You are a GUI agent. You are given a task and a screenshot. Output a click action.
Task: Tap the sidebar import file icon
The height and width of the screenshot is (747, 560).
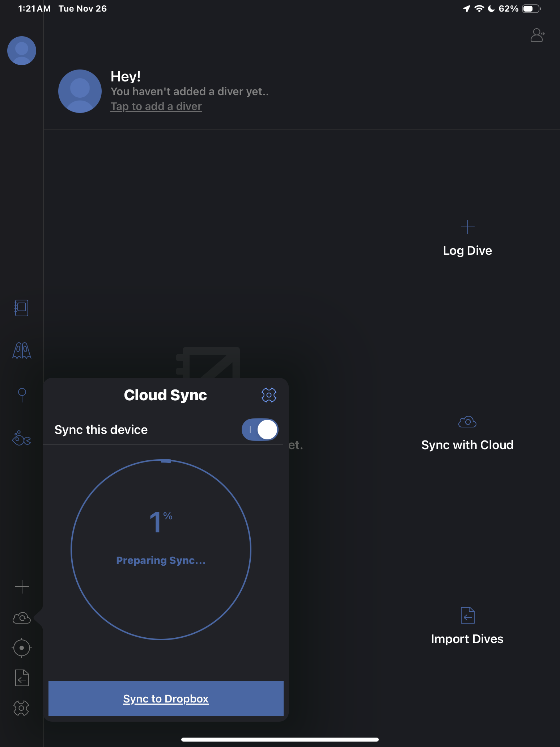click(22, 678)
